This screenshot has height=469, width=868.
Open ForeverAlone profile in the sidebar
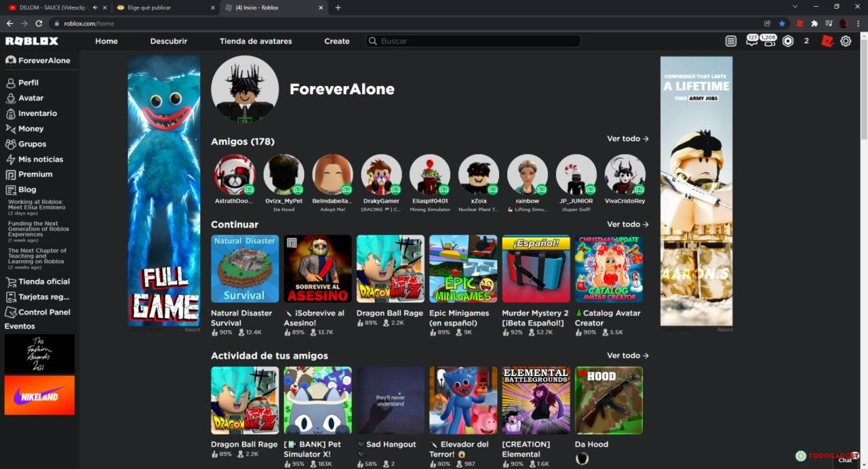[39, 60]
